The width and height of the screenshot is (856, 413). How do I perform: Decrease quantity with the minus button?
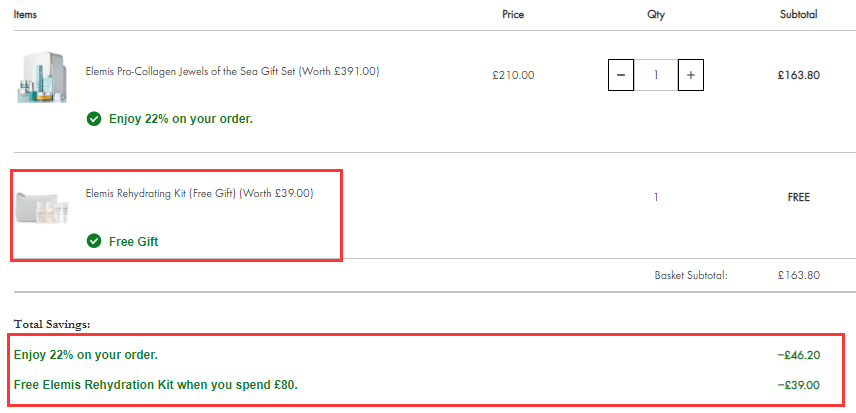coord(621,75)
